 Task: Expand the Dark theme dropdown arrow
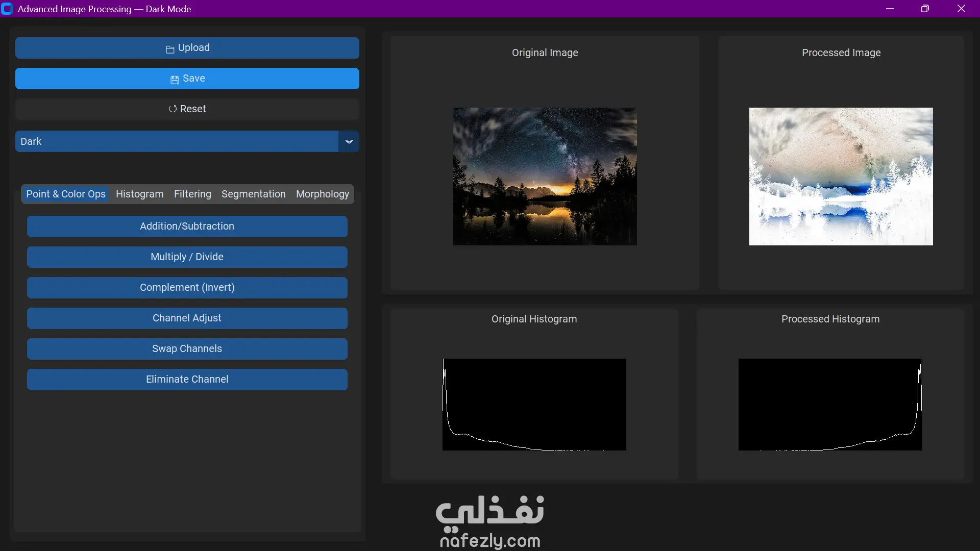(x=349, y=142)
